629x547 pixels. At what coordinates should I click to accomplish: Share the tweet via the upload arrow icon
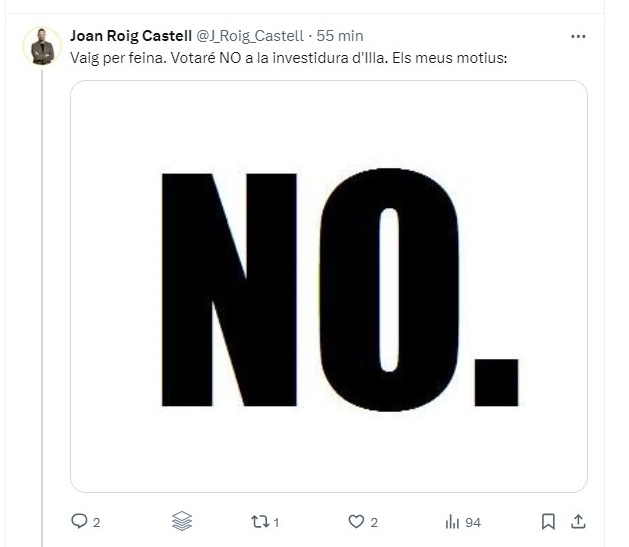[578, 521]
